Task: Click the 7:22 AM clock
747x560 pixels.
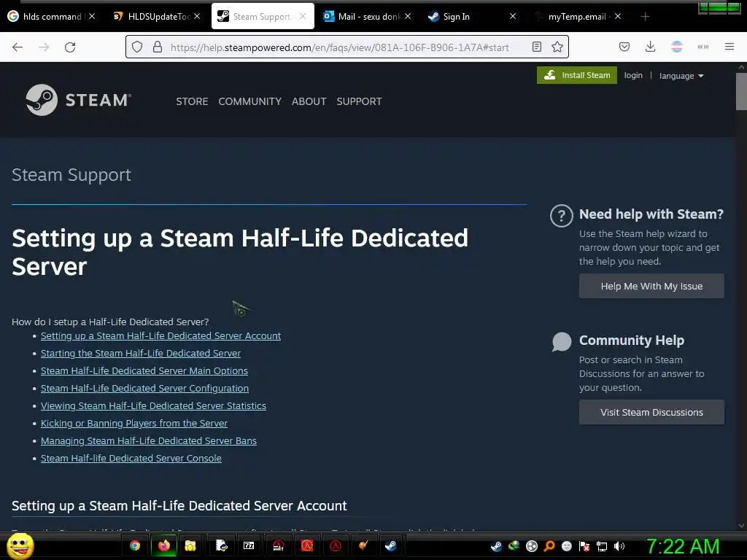Action: click(x=682, y=546)
